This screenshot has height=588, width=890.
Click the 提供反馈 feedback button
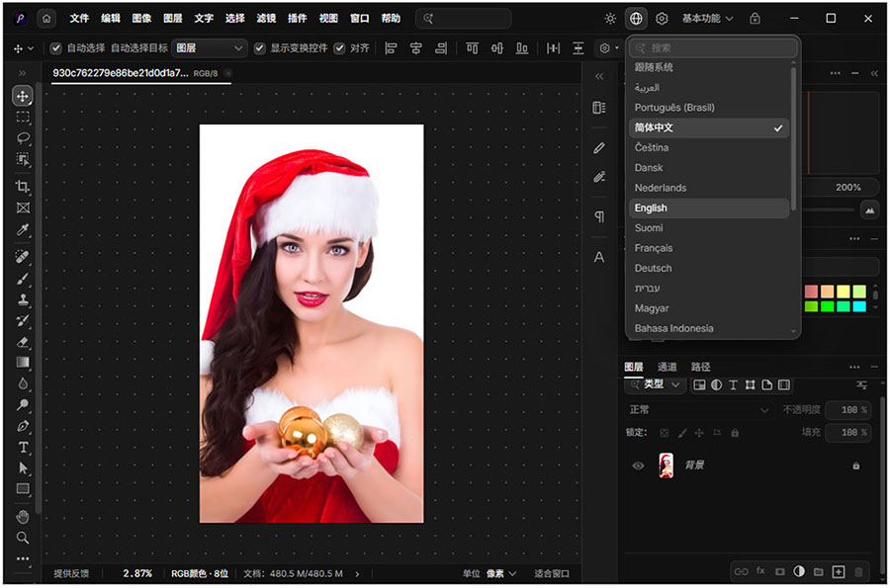[71, 574]
